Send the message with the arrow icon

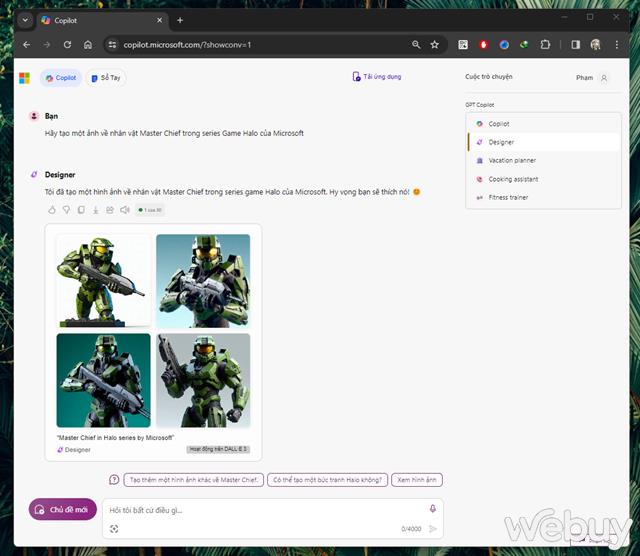pyautogui.click(x=433, y=529)
